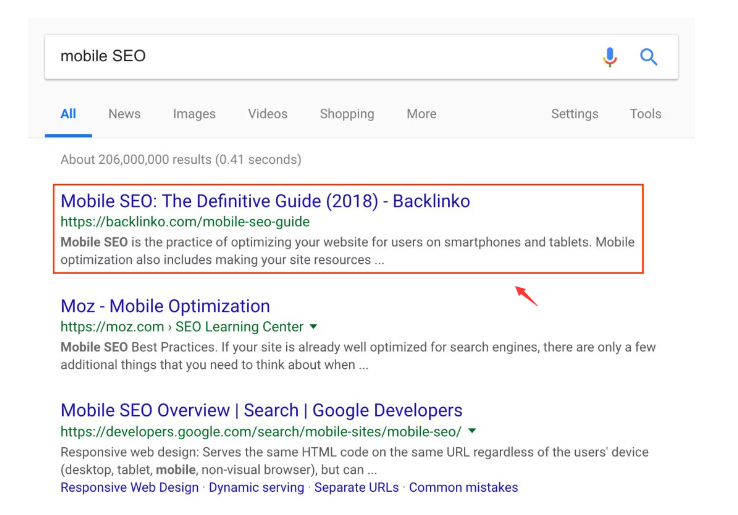Open Backlinko Mobile SEO Definitive Guide result
738x515 pixels.
(265, 201)
